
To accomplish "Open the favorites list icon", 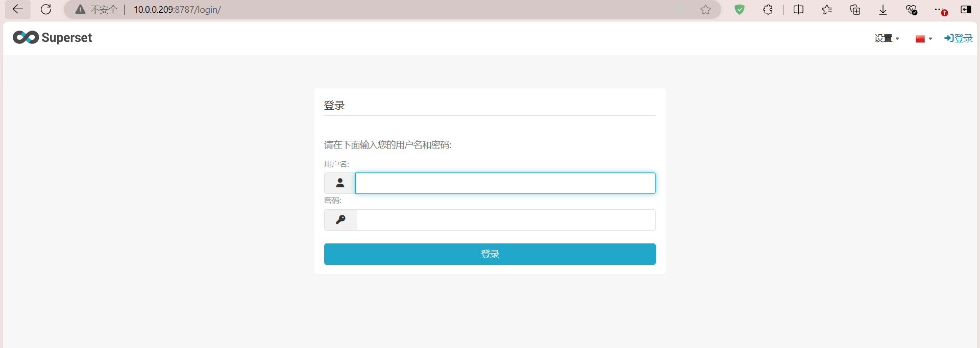I will click(827, 9).
